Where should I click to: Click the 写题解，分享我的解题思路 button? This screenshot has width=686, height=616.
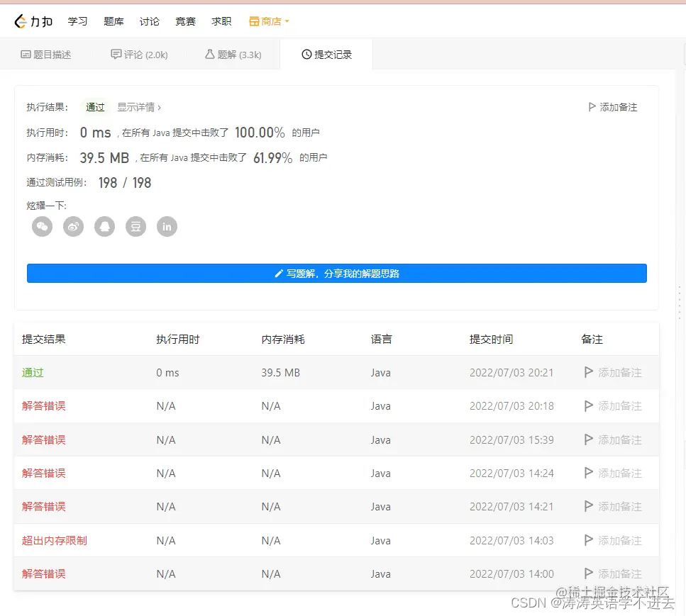pyautogui.click(x=337, y=273)
